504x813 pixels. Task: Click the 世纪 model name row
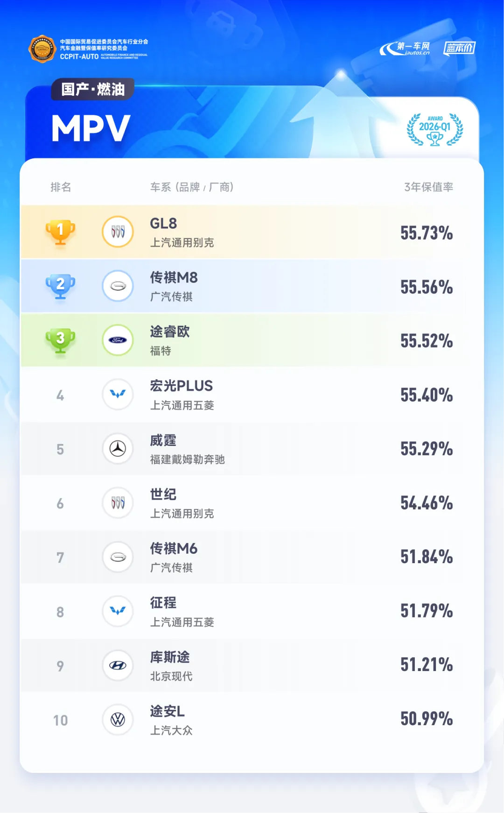click(252, 503)
